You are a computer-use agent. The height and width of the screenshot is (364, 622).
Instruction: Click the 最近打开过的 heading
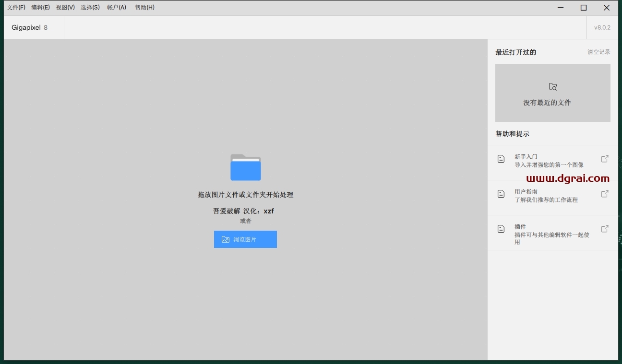pos(516,52)
